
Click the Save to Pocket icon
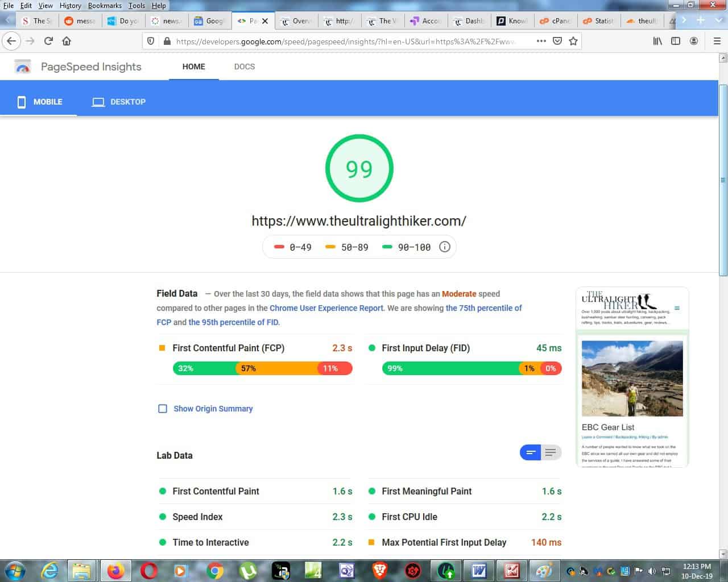point(557,41)
